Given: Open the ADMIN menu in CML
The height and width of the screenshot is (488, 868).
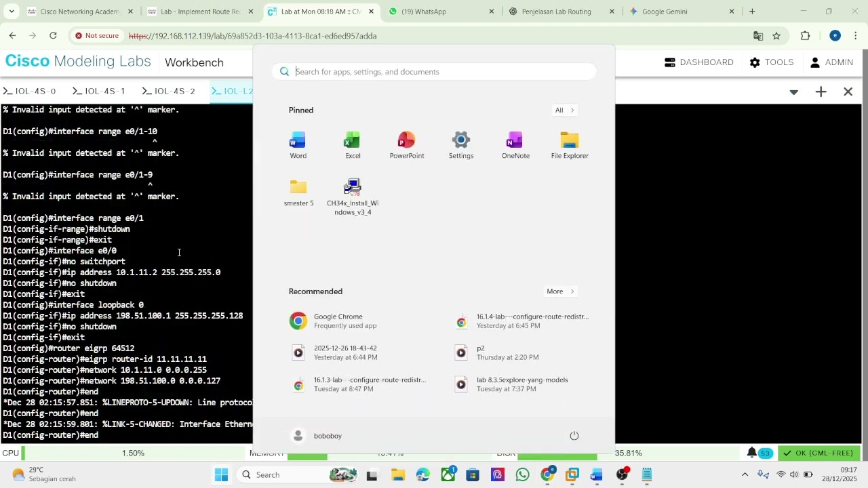Looking at the screenshot, I should tap(831, 62).
